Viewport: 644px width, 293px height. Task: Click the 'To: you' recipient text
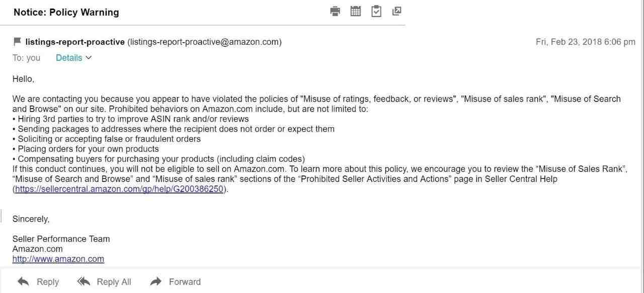pos(26,58)
